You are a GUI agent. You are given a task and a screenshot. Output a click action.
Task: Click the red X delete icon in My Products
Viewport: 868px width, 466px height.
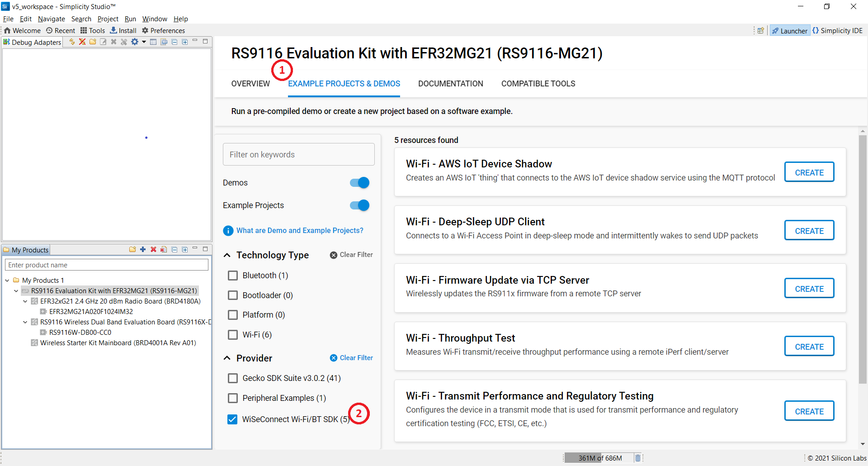click(153, 249)
